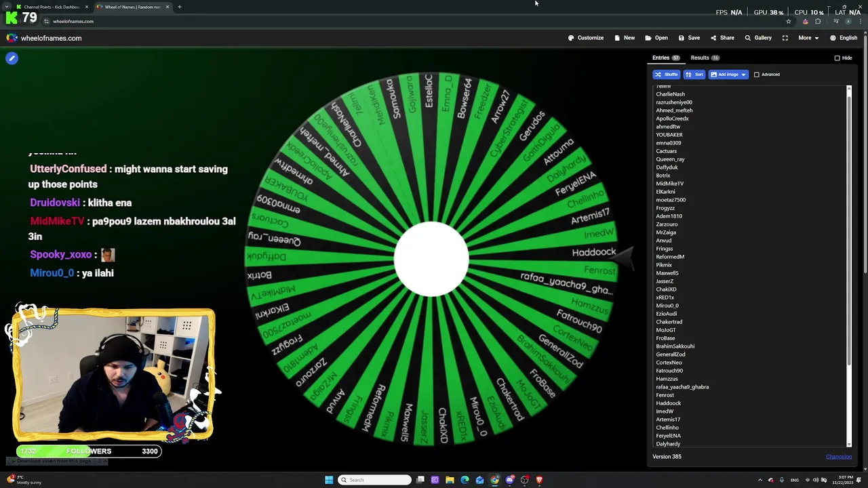Launch Microsoft Edge from taskbar
This screenshot has height=488, width=868.
tap(465, 480)
